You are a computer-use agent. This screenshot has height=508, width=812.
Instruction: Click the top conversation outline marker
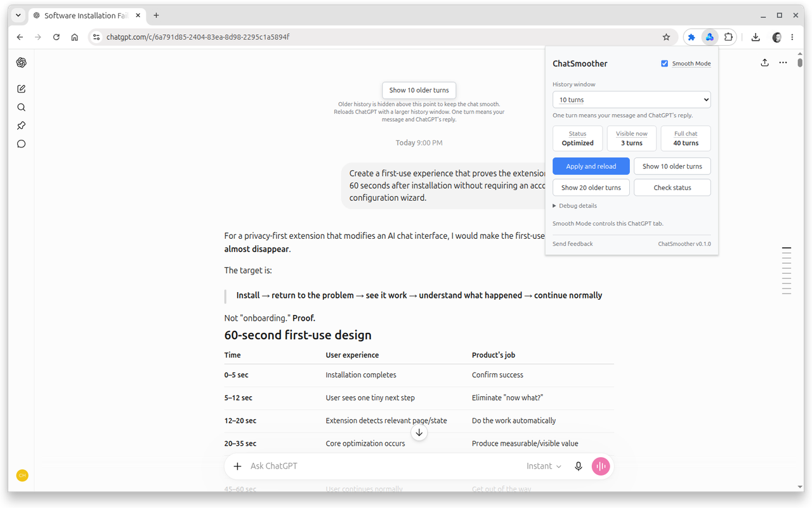pos(787,248)
